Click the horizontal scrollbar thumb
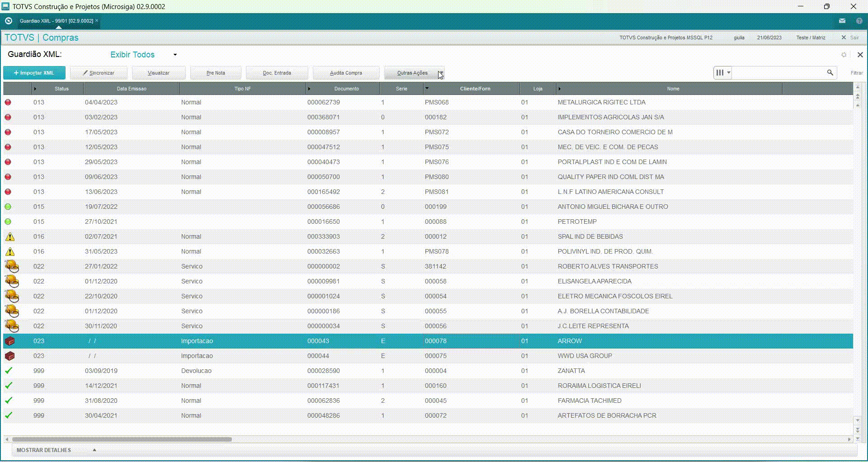 pyautogui.click(x=122, y=439)
